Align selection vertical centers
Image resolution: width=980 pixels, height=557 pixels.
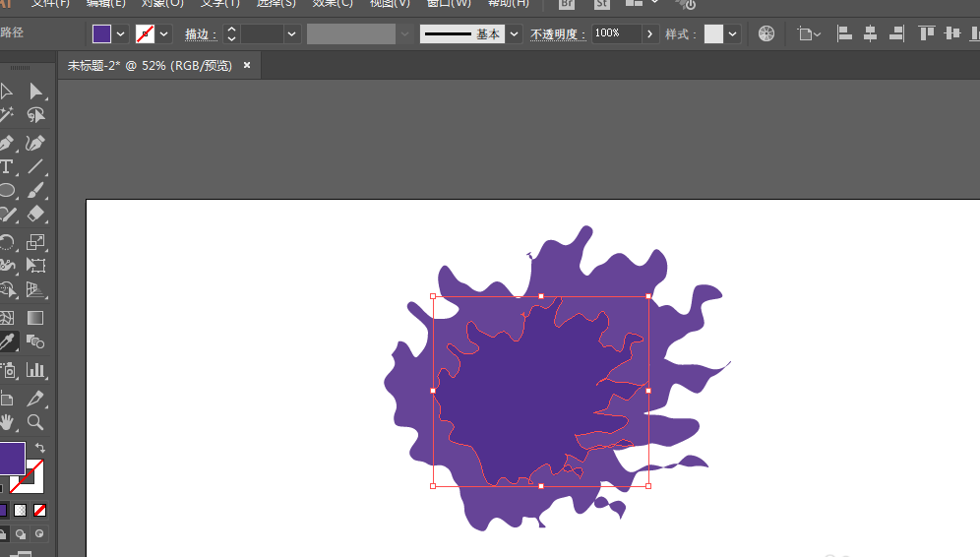(951, 33)
